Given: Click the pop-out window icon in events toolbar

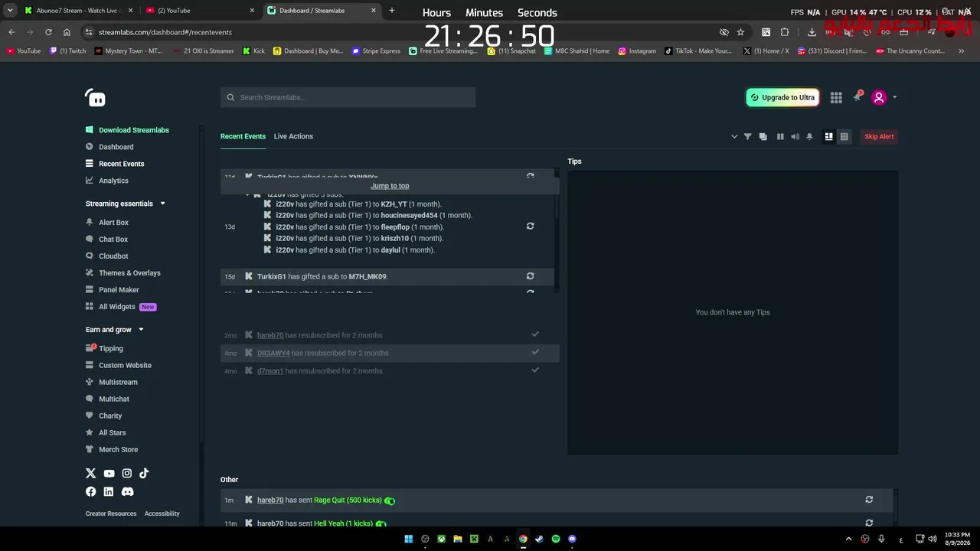Looking at the screenshot, I should [x=763, y=136].
